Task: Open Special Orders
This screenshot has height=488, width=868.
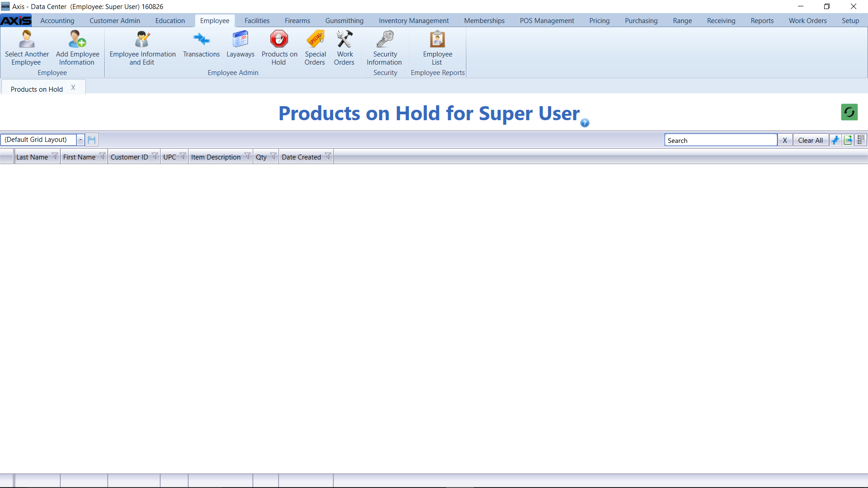Action: [315, 48]
